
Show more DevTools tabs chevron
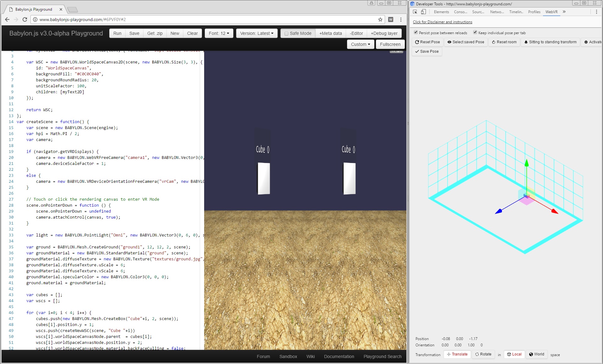[x=564, y=12]
